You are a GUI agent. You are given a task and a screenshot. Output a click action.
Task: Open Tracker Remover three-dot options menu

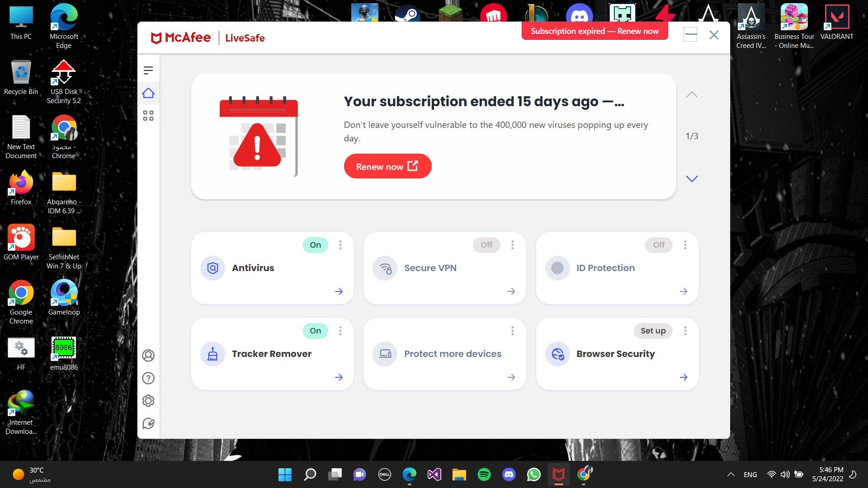point(340,331)
